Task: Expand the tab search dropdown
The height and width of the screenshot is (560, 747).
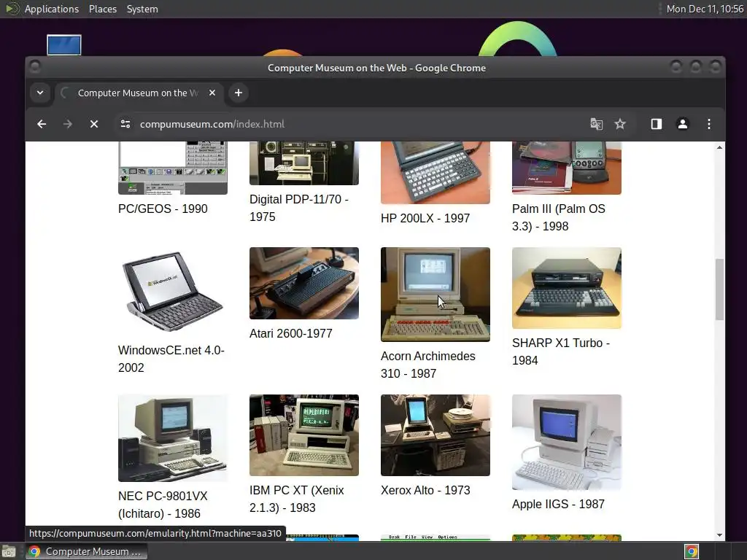Action: 40,93
